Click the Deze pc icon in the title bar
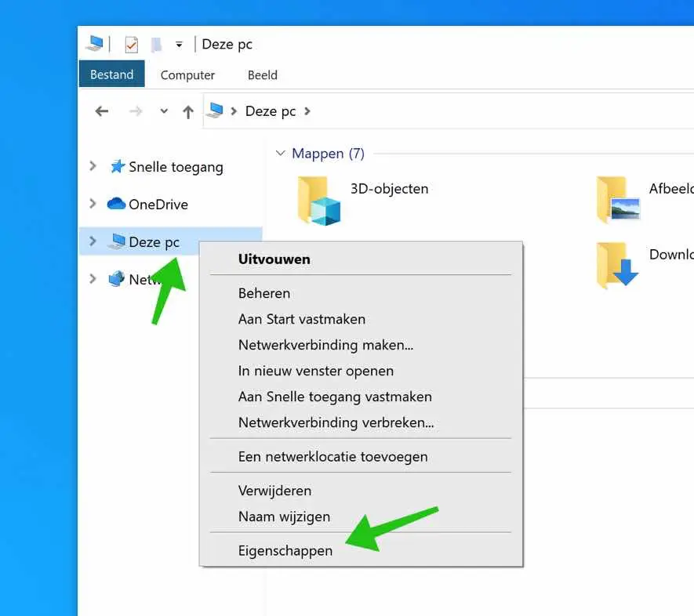 [94, 44]
